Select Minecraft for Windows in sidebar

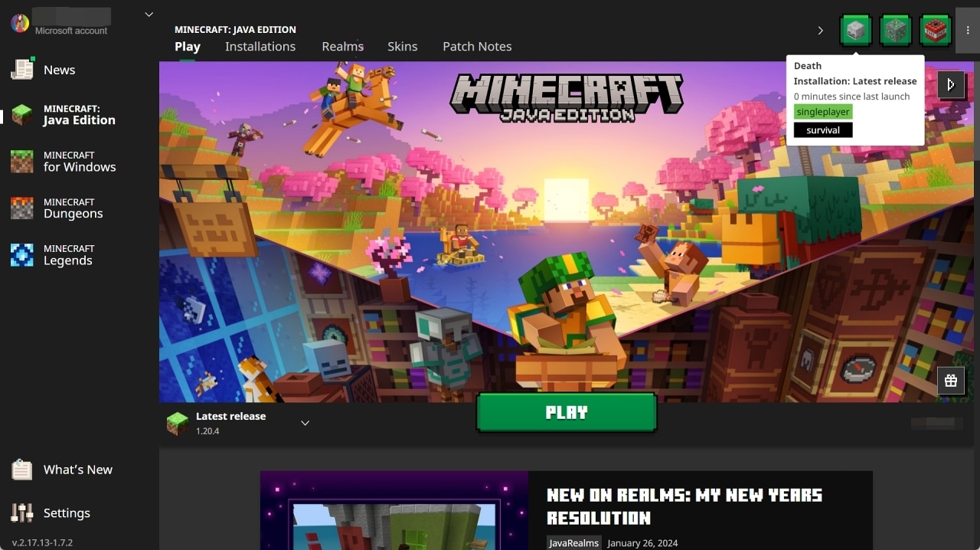pyautogui.click(x=64, y=162)
